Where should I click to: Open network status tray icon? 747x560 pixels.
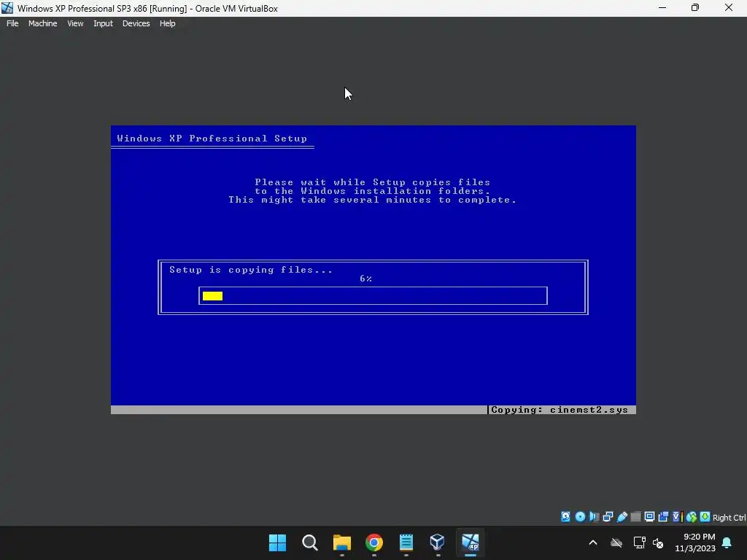tap(639, 542)
